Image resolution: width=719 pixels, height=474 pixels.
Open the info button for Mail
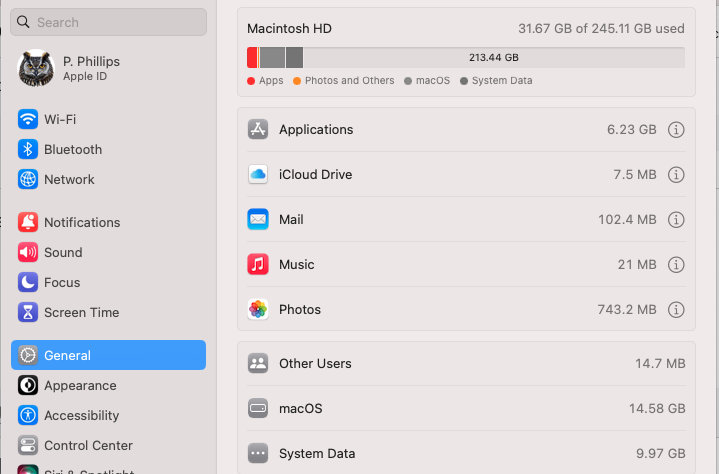[x=676, y=220]
